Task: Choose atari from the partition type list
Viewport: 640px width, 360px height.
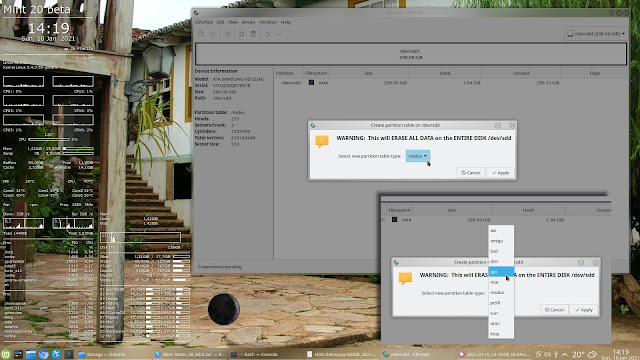Action: pyautogui.click(x=501, y=323)
